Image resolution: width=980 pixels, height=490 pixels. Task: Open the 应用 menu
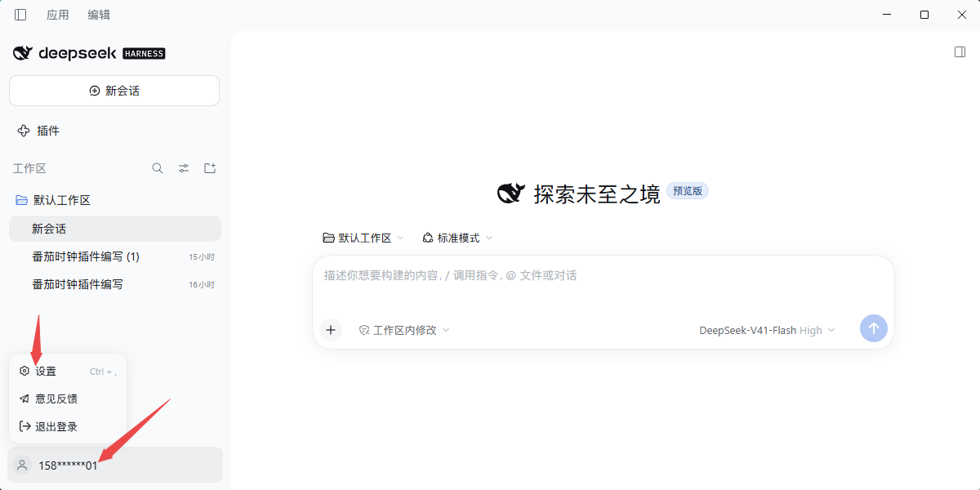click(58, 15)
